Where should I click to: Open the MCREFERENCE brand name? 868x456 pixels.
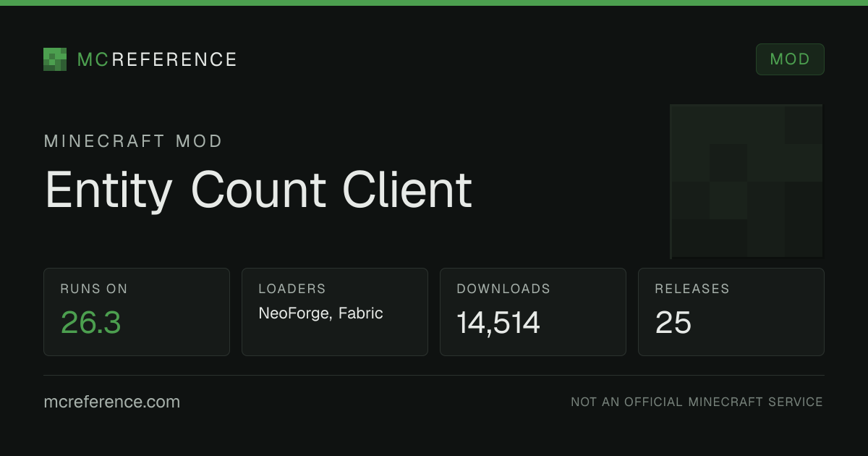(157, 59)
